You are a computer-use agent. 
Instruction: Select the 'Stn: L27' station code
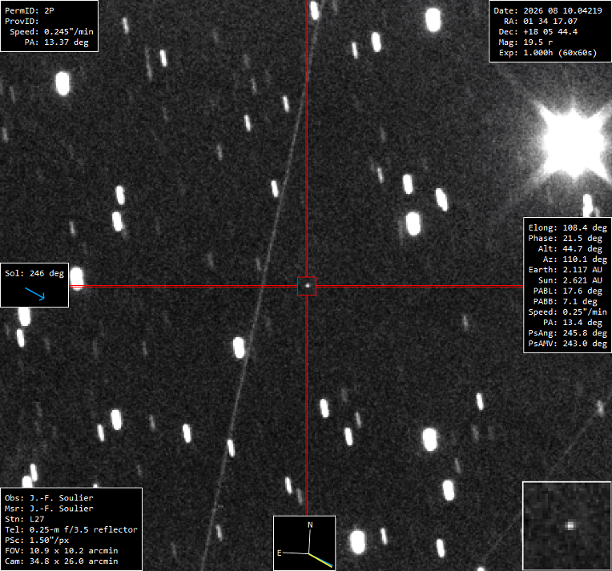[25, 519]
